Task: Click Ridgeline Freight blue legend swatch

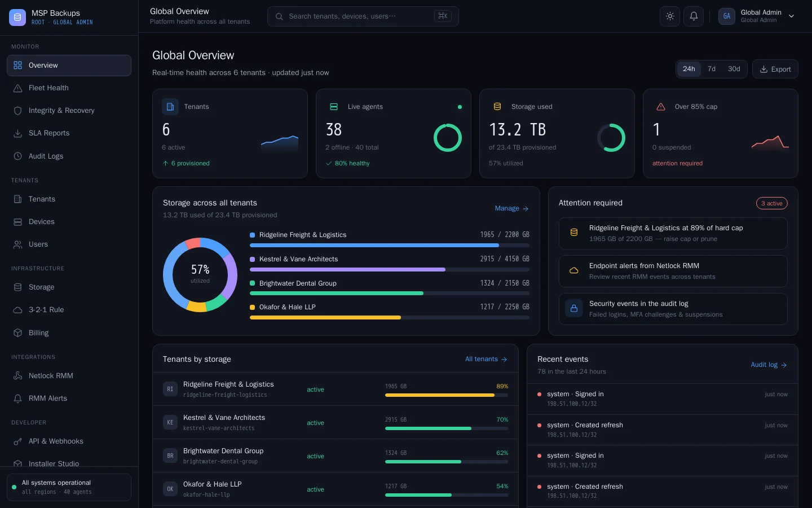Action: pos(253,235)
